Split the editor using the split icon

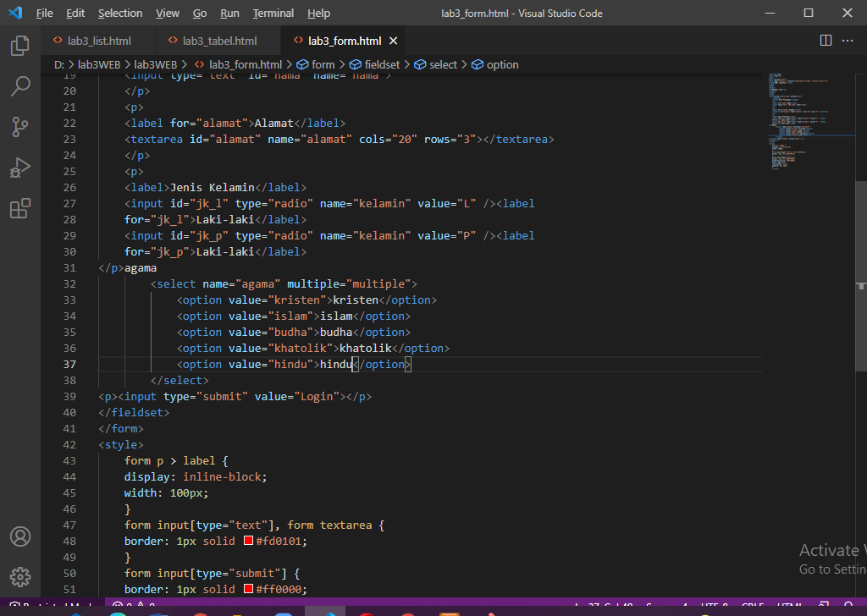(x=826, y=40)
